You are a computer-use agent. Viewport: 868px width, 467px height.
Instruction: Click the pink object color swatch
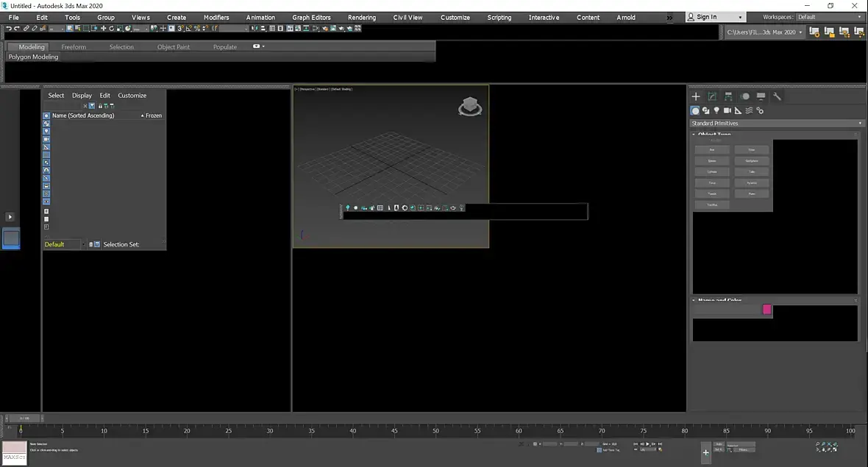pos(766,310)
